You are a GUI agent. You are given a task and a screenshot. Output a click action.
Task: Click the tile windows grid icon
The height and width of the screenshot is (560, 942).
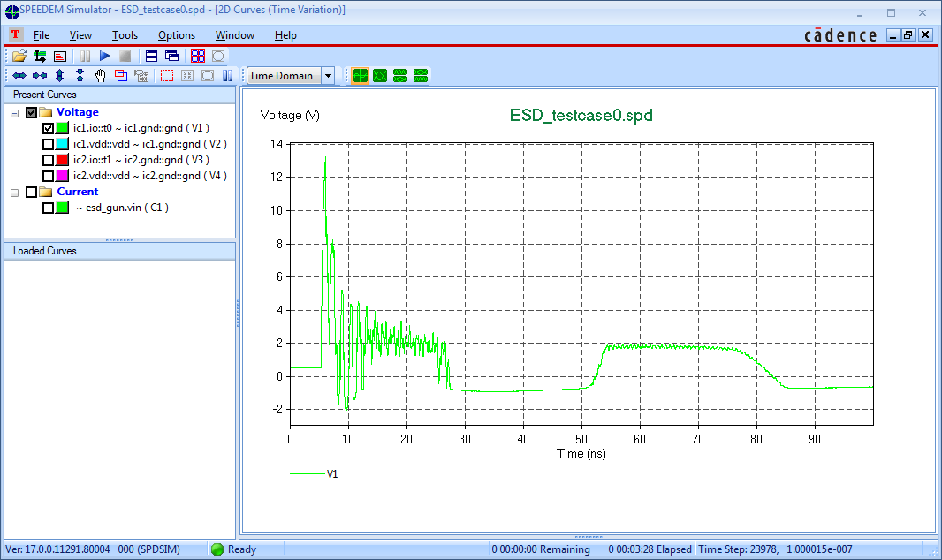click(x=198, y=57)
